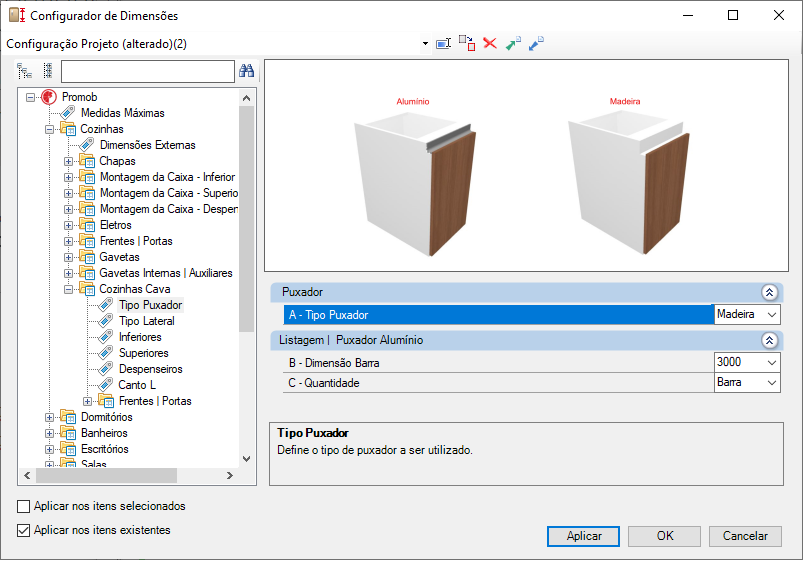The height and width of the screenshot is (577, 809).
Task: Select Despenseiros tree item
Action: click(151, 369)
